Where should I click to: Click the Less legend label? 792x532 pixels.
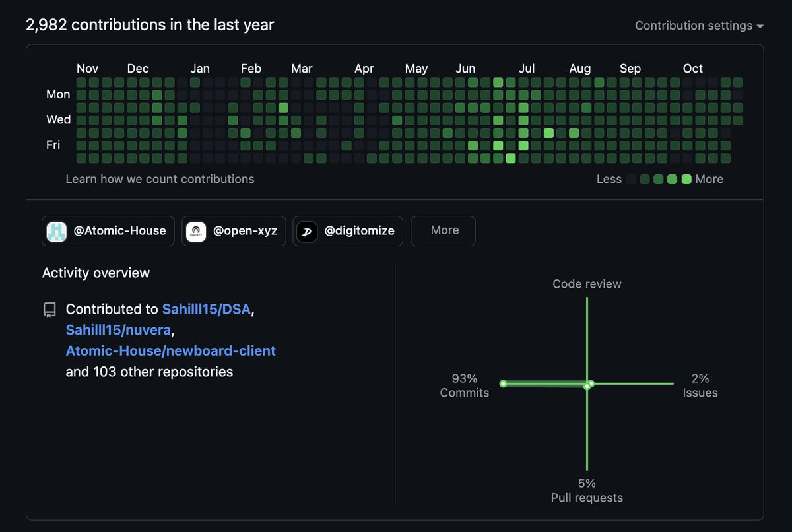(x=609, y=179)
